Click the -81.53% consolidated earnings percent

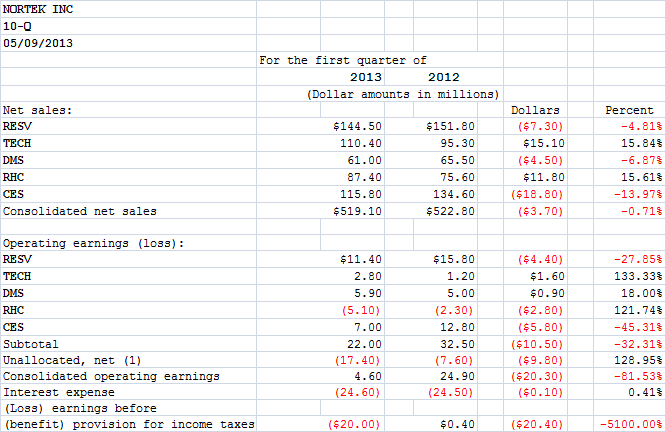(638, 377)
